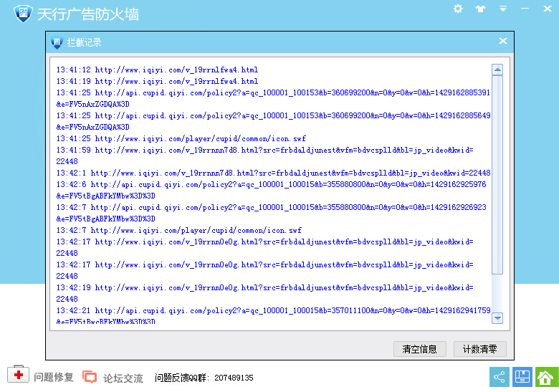Click the 论坛交流 link text

coord(123,378)
